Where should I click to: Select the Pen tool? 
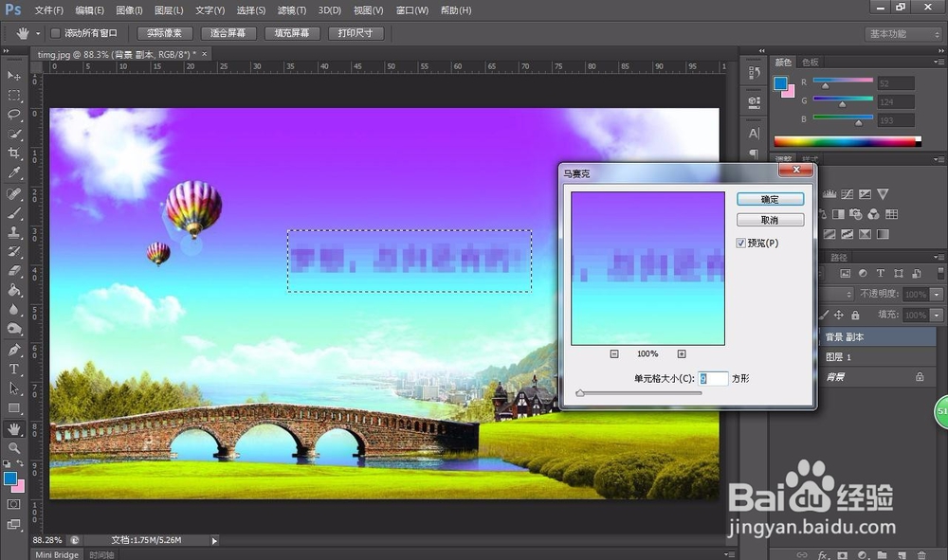click(x=14, y=350)
